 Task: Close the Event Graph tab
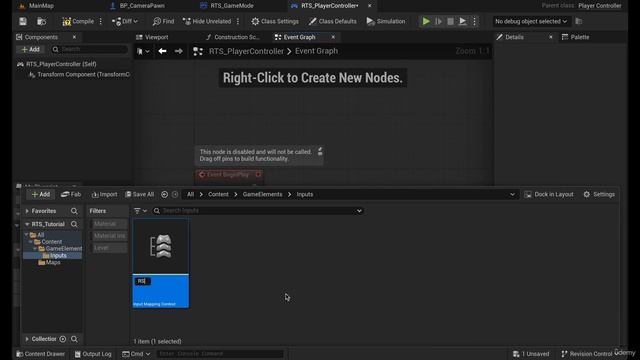tap(333, 37)
